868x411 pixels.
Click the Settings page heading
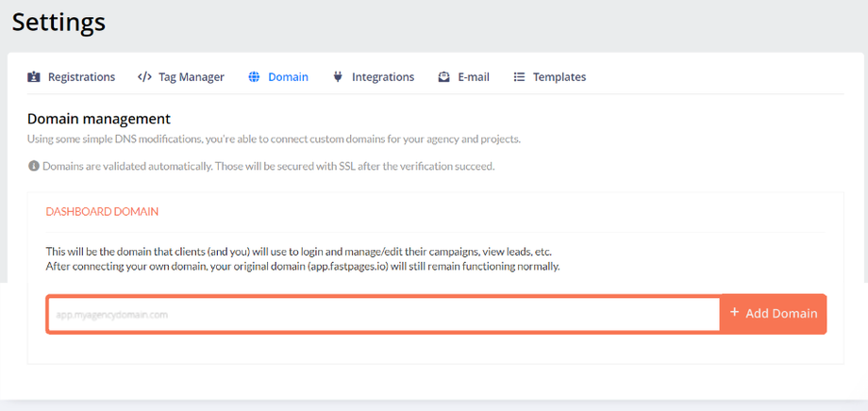tap(58, 22)
